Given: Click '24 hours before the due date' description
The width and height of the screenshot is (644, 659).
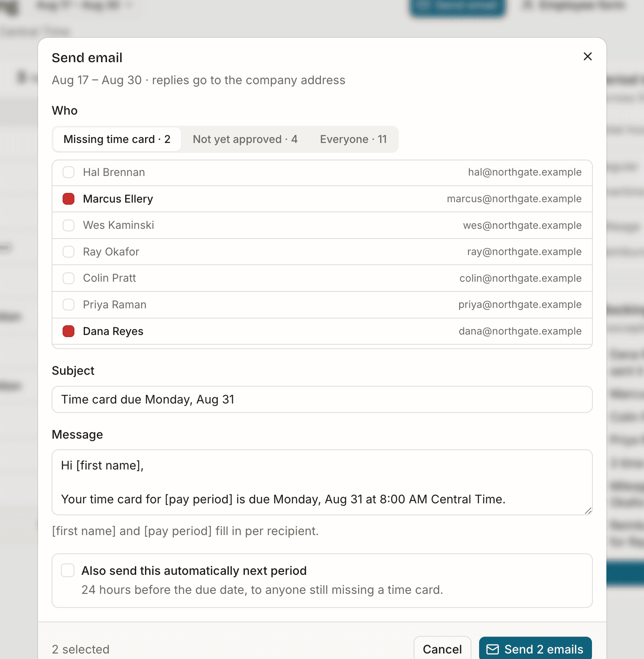Looking at the screenshot, I should pyautogui.click(x=262, y=590).
